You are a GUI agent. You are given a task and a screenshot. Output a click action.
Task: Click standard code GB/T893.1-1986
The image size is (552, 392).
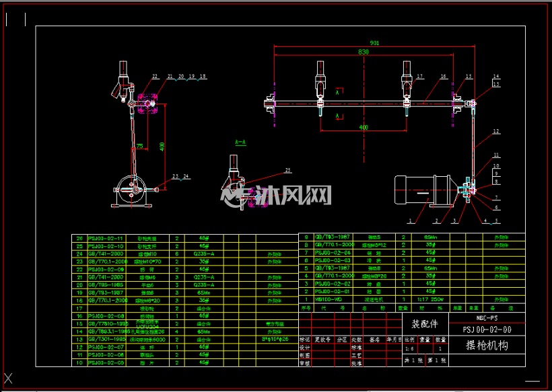[109, 331]
